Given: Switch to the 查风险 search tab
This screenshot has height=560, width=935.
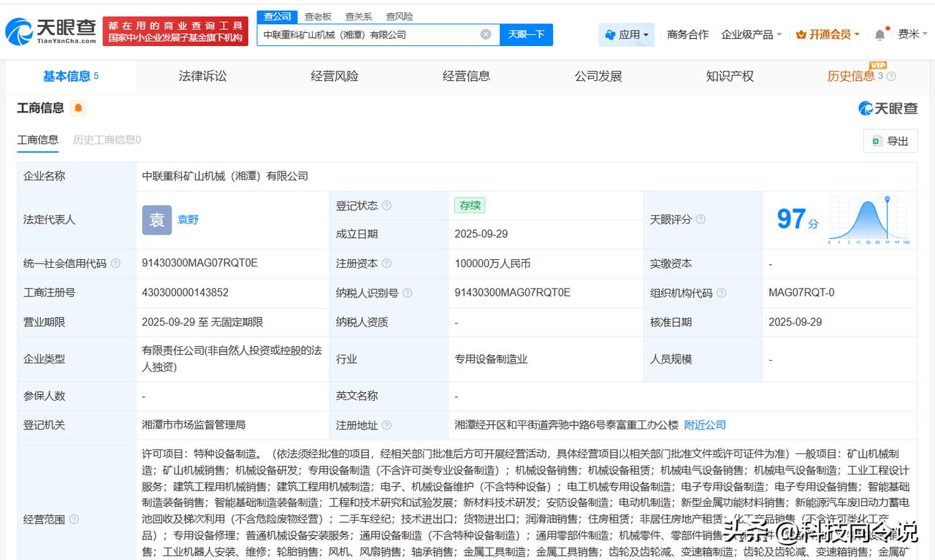Looking at the screenshot, I should coord(400,16).
